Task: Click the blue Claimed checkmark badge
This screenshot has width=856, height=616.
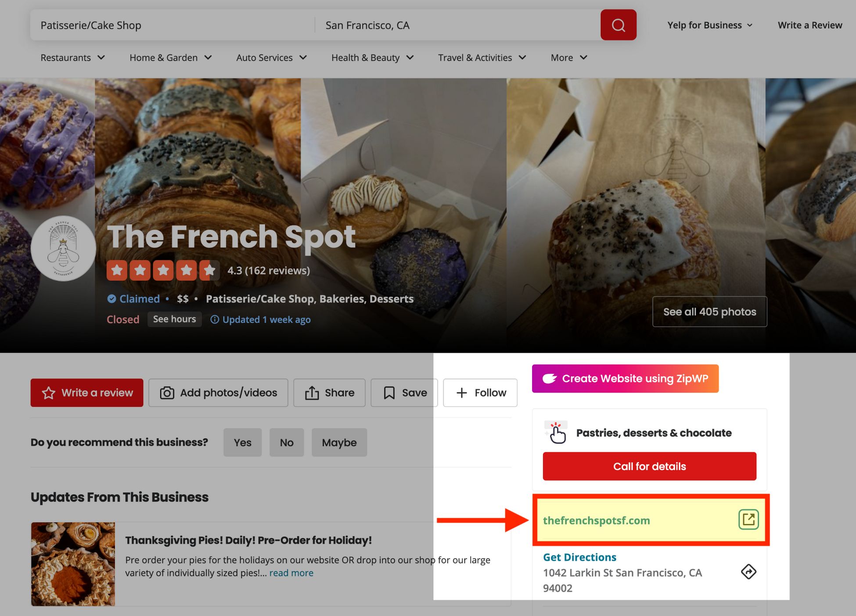Action: 112,299
